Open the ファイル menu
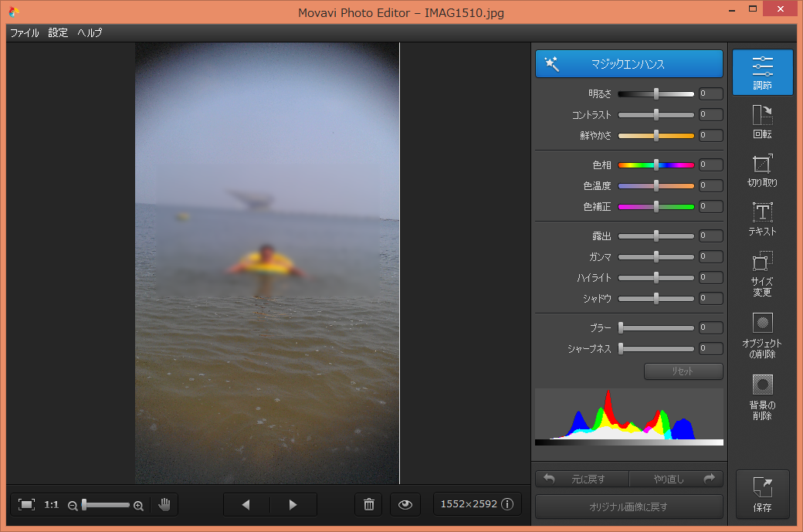 [25, 32]
